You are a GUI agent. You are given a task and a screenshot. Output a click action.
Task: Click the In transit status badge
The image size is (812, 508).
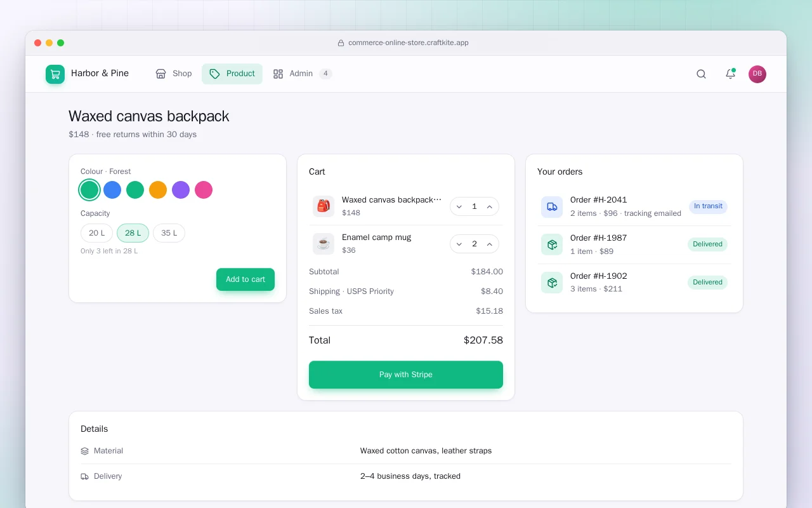[x=708, y=206]
